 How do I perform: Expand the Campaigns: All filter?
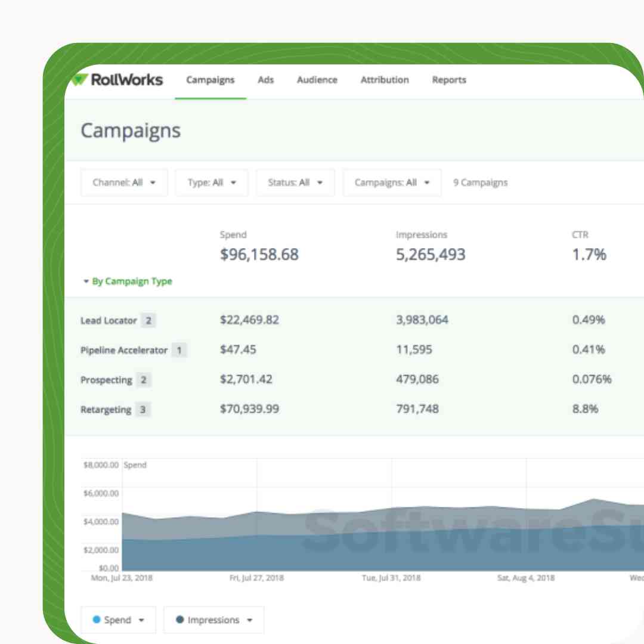392,182
